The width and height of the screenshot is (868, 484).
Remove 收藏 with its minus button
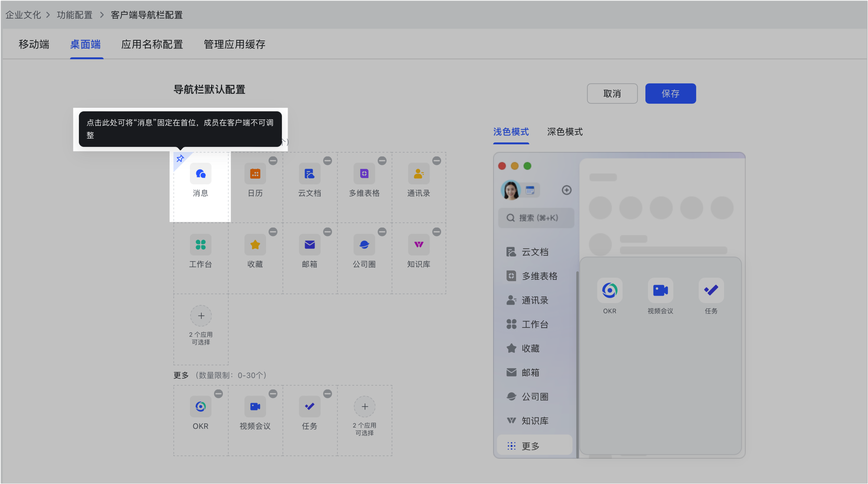tap(273, 232)
